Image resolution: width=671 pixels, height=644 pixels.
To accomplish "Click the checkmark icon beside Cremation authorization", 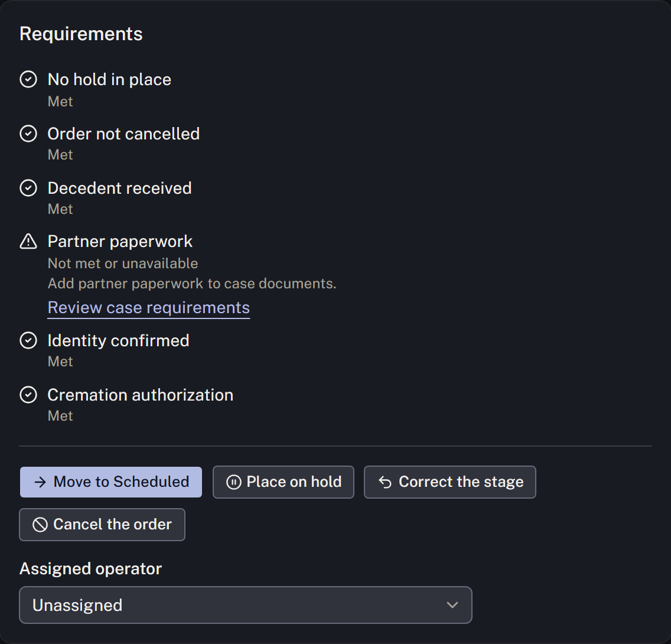I will [x=28, y=395].
